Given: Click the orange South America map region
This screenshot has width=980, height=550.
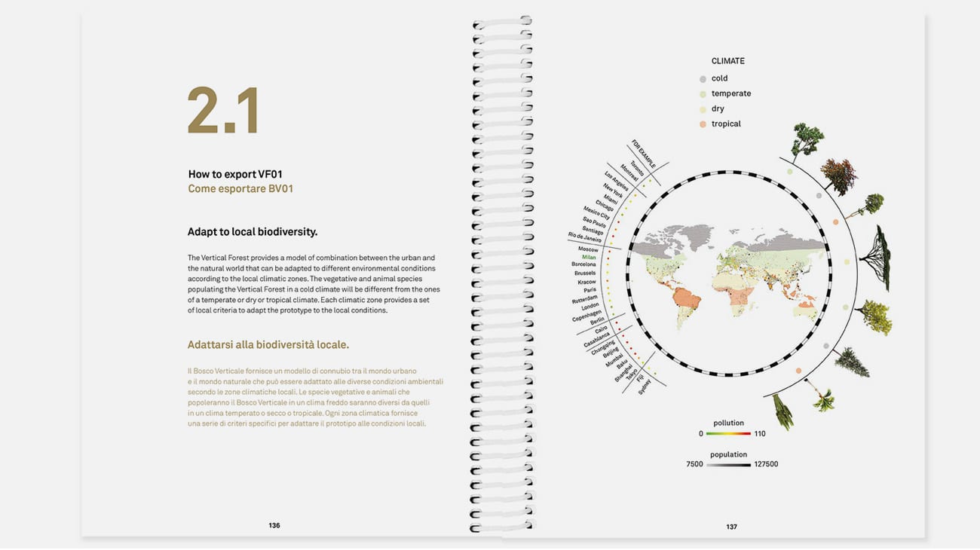Looking at the screenshot, I should point(688,298).
